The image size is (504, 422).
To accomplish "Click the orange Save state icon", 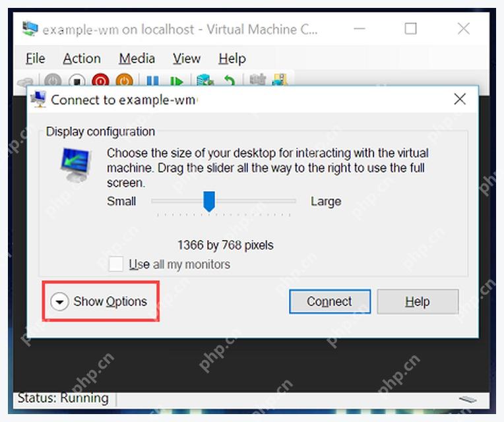I will (x=125, y=80).
